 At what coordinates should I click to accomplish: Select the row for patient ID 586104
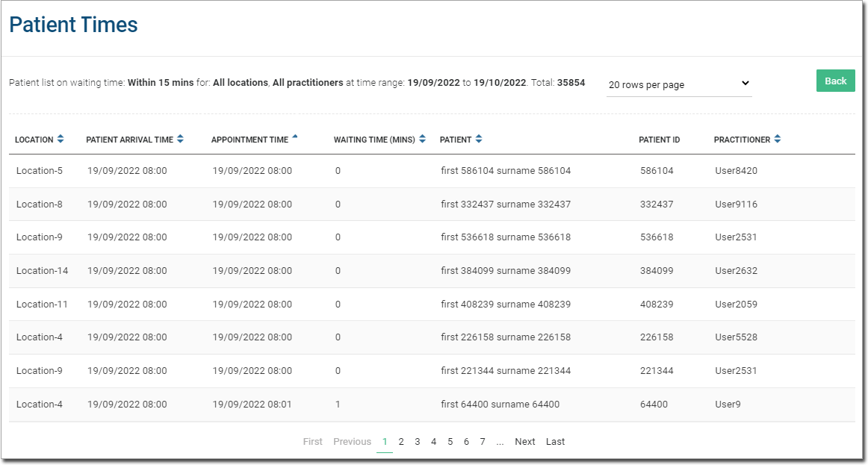(x=657, y=171)
